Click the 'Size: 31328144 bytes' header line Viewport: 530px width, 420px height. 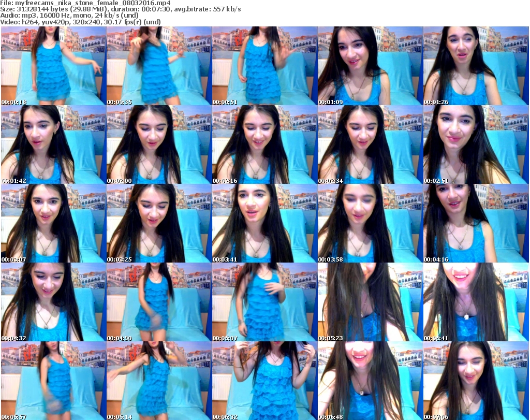[121, 9]
